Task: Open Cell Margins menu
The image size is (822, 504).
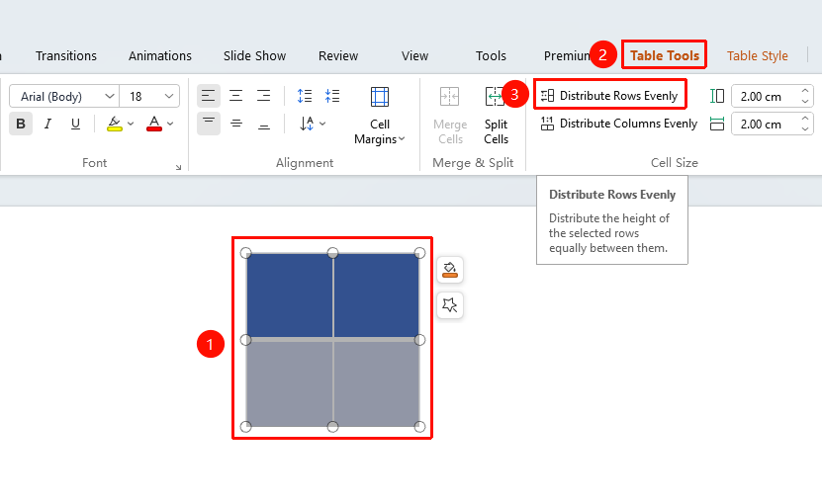Action: [380, 117]
